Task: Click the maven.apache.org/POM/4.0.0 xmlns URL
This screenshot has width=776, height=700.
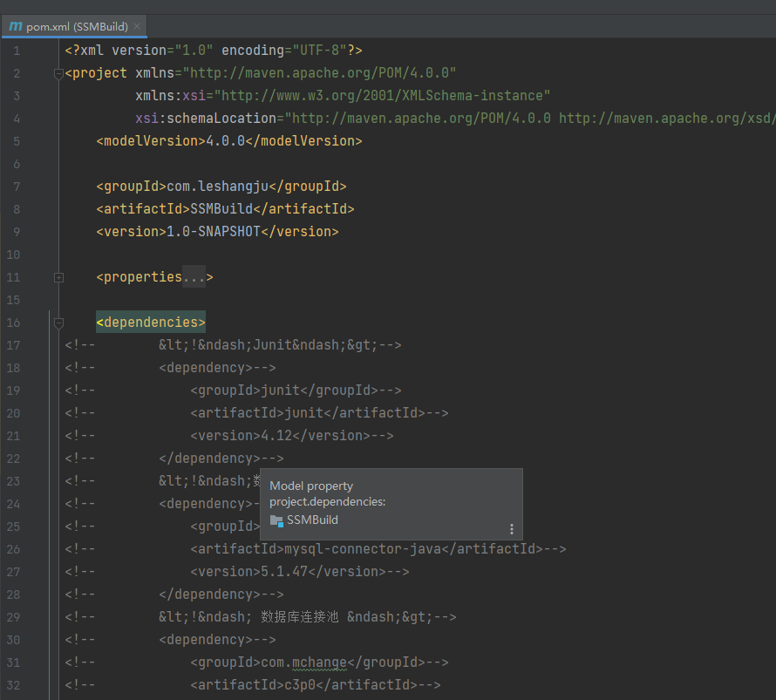Action: point(319,72)
